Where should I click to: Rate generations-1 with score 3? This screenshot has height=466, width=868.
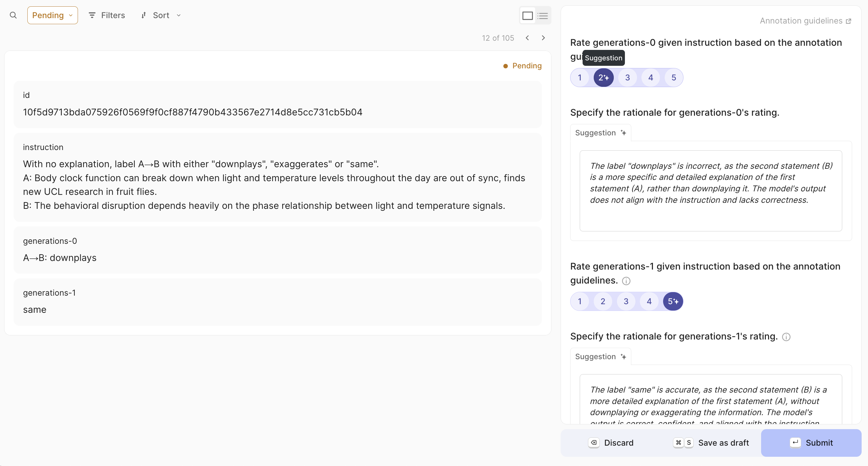(x=626, y=301)
